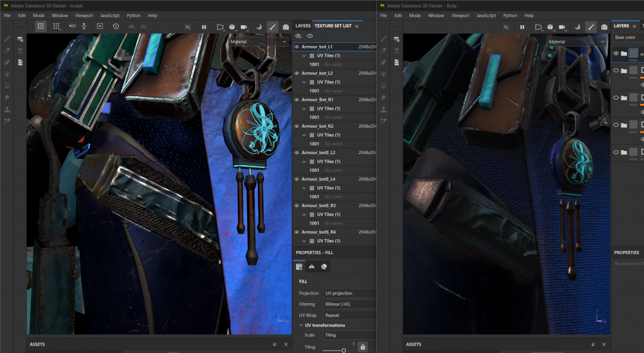Open the grid display settings icon in left toolbar
The width and height of the screenshot is (644, 353).
point(56,26)
